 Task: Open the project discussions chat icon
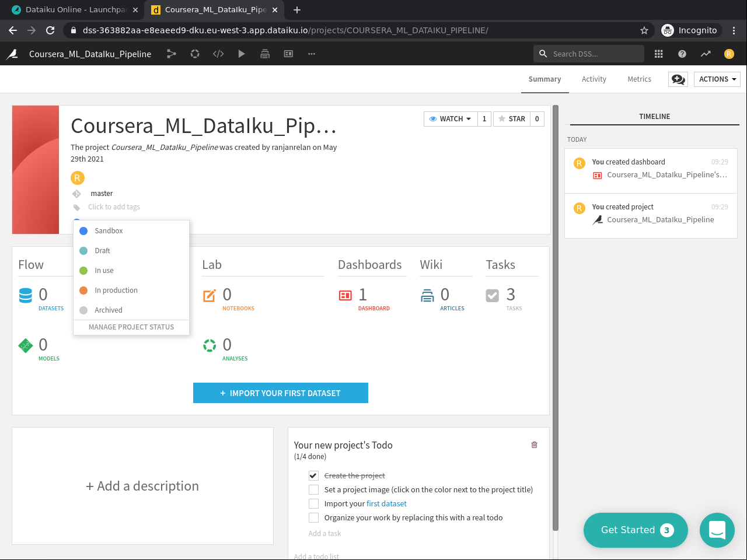(678, 79)
